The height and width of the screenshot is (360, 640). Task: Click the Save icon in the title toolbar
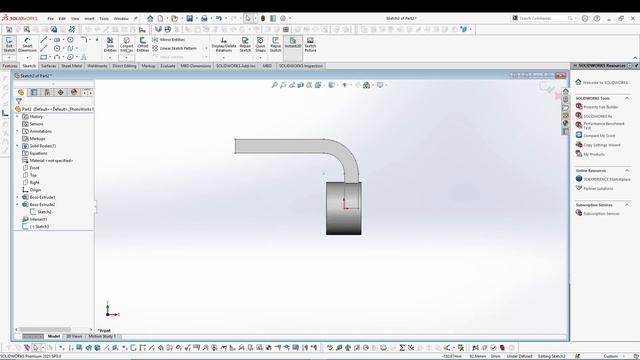pos(190,18)
